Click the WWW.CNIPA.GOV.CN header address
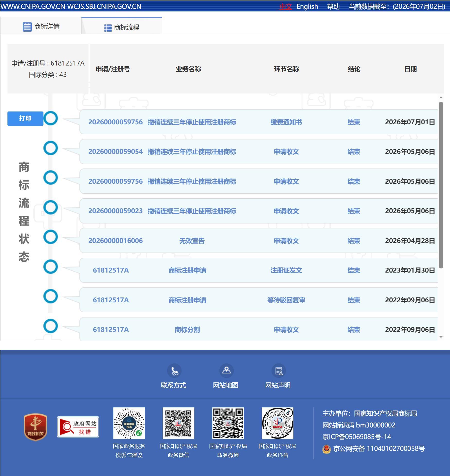 pyautogui.click(x=33, y=6)
